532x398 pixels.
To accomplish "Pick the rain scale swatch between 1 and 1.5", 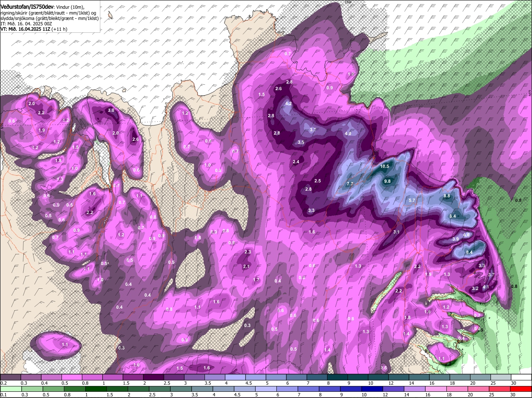I will pos(97,389).
